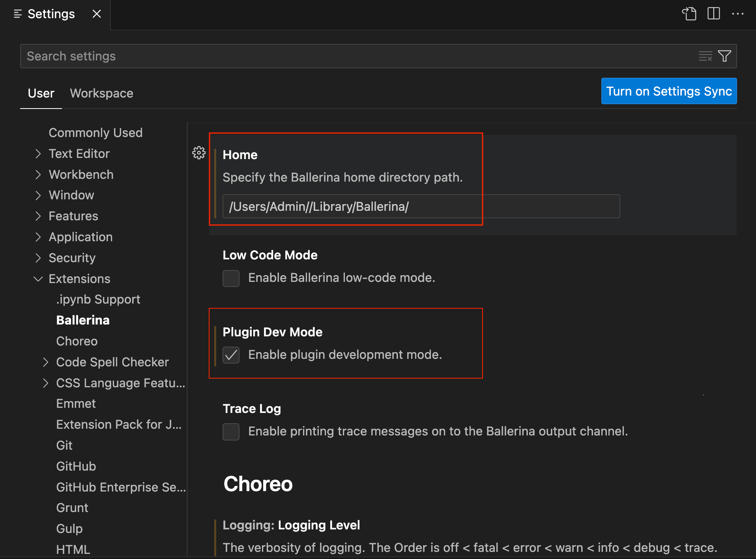Viewport: 756px width, 559px height.
Task: Turn on Settings Sync
Action: coord(669,91)
